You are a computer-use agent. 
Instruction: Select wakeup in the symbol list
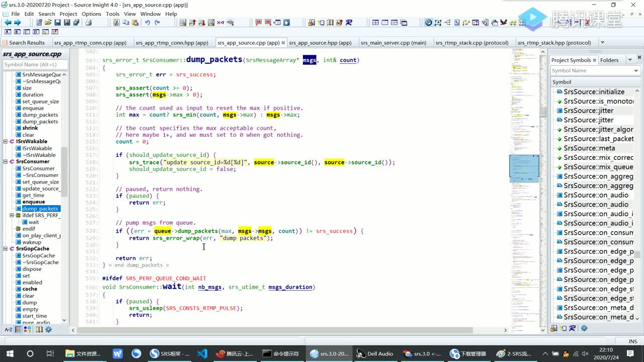pyautogui.click(x=32, y=242)
